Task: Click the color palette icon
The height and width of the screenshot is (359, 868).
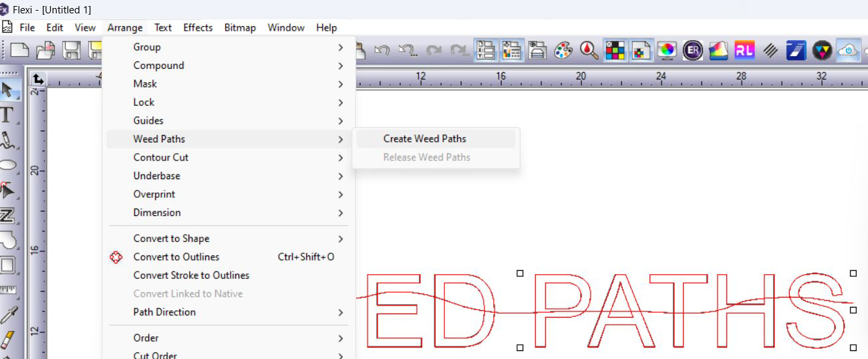Action: 563,51
